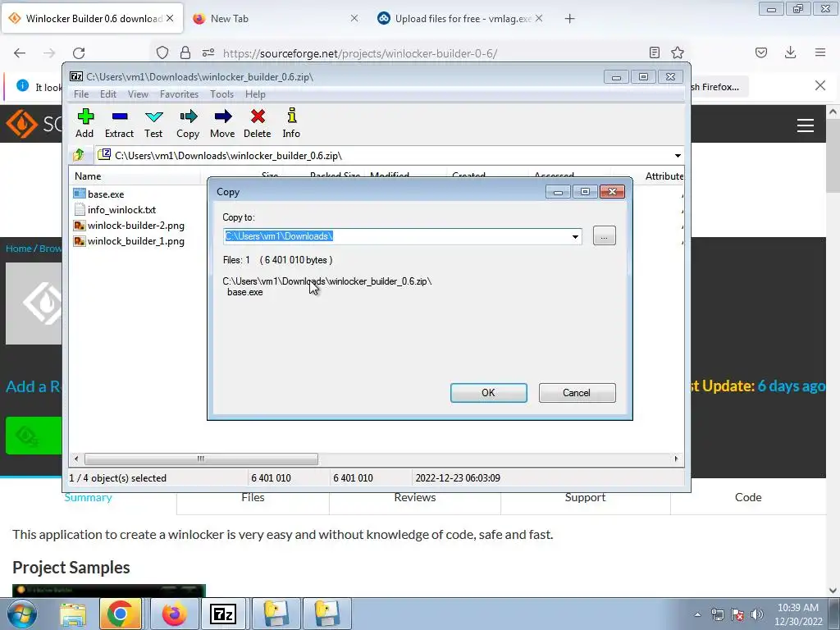Open the Windows Start menu
The image size is (840, 630).
coord(21,614)
